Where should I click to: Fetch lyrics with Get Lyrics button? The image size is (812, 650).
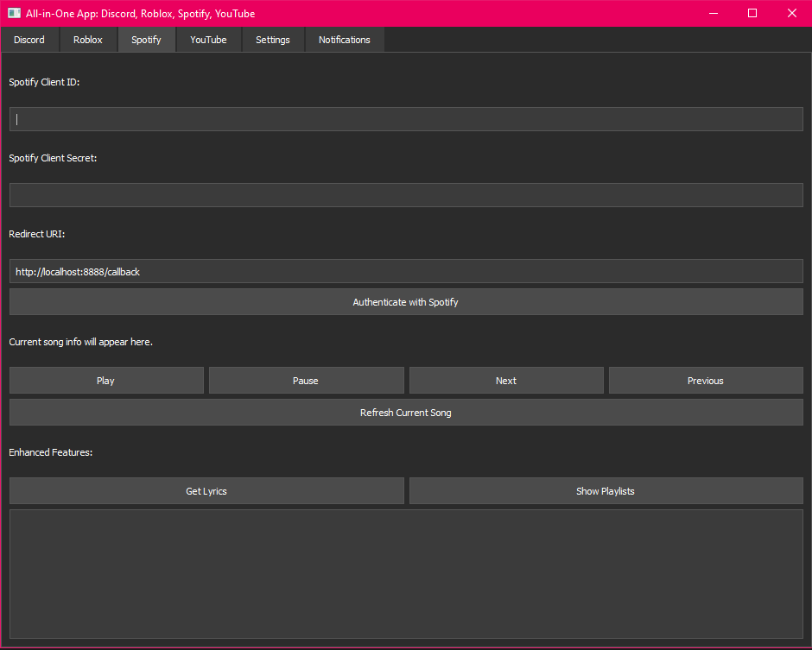tap(206, 491)
